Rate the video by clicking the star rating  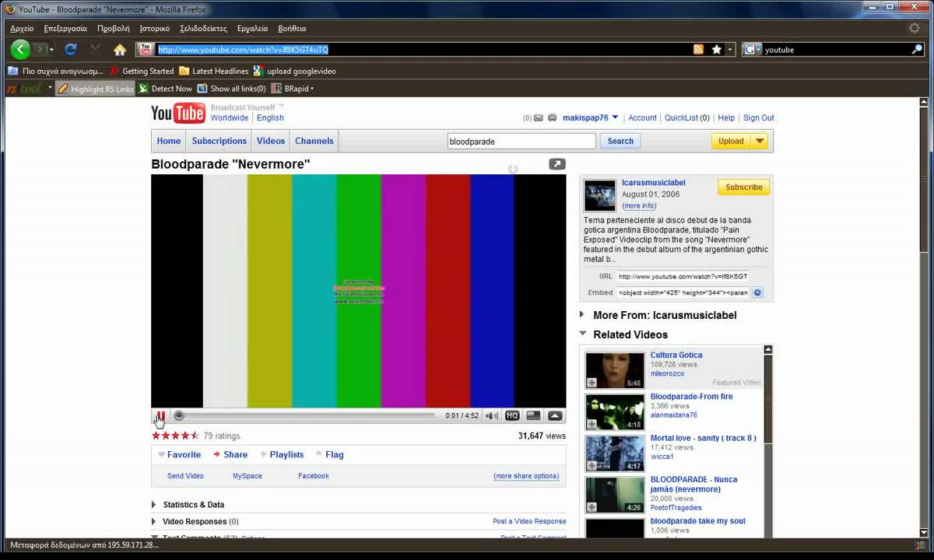176,436
